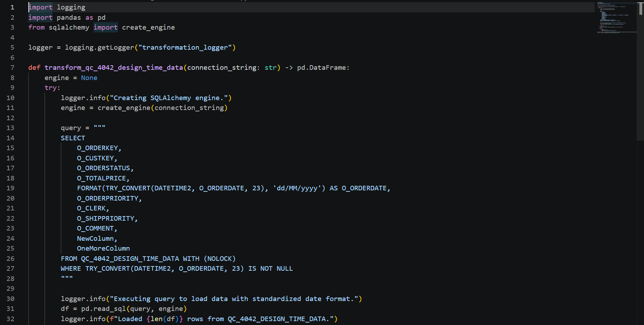Click "pd.read_sql" call on line 31
The width and height of the screenshot is (644, 325).
tap(103, 308)
